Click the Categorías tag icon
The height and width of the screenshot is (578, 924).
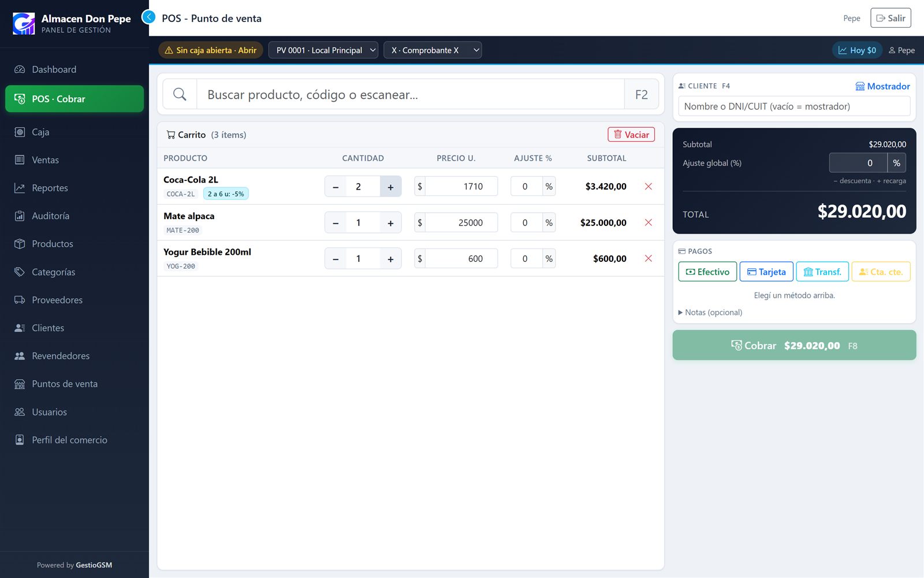click(x=20, y=272)
